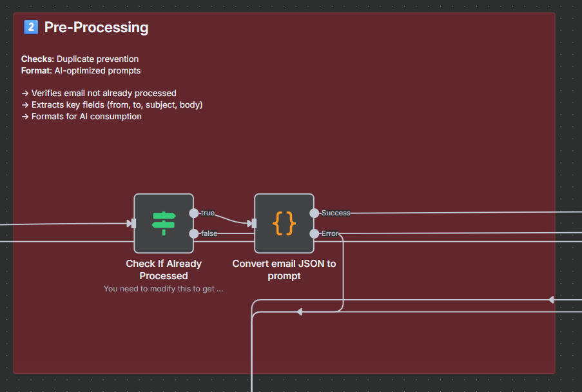Viewport: 582px width, 392px height.
Task: Click the 'Error' output connector dot
Action: [315, 233]
